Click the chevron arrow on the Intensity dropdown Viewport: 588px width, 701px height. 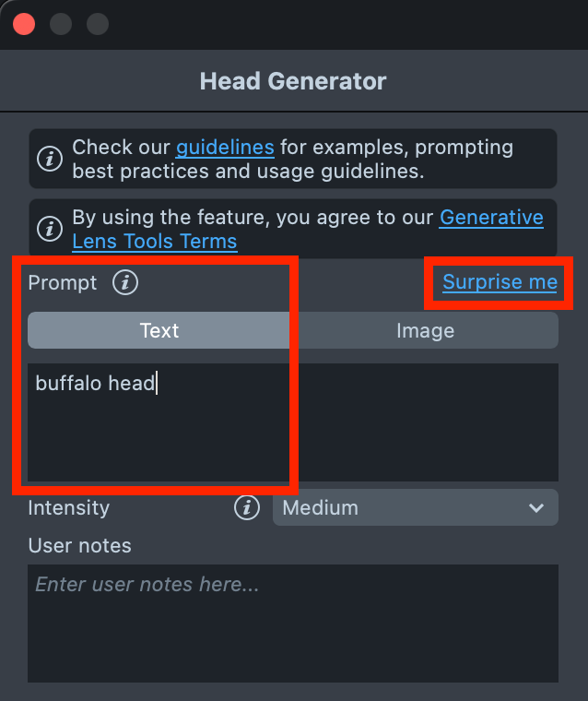[536, 507]
